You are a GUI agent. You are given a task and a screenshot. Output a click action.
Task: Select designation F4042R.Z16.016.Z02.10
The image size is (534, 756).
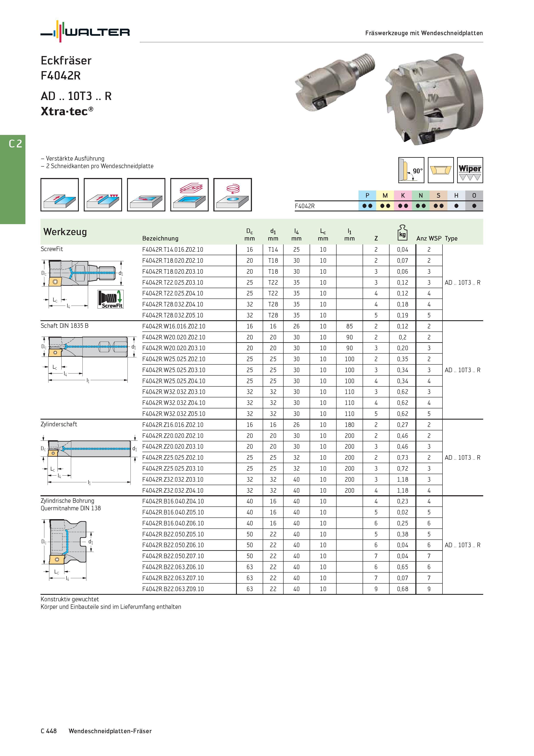pos(173,425)
